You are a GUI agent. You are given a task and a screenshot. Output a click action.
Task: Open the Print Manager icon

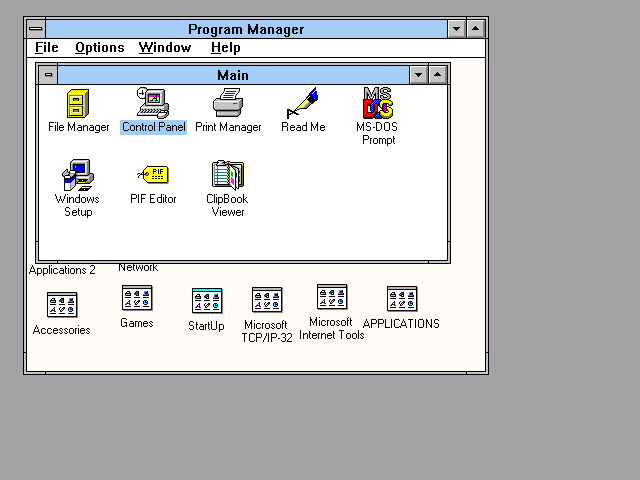tap(228, 103)
